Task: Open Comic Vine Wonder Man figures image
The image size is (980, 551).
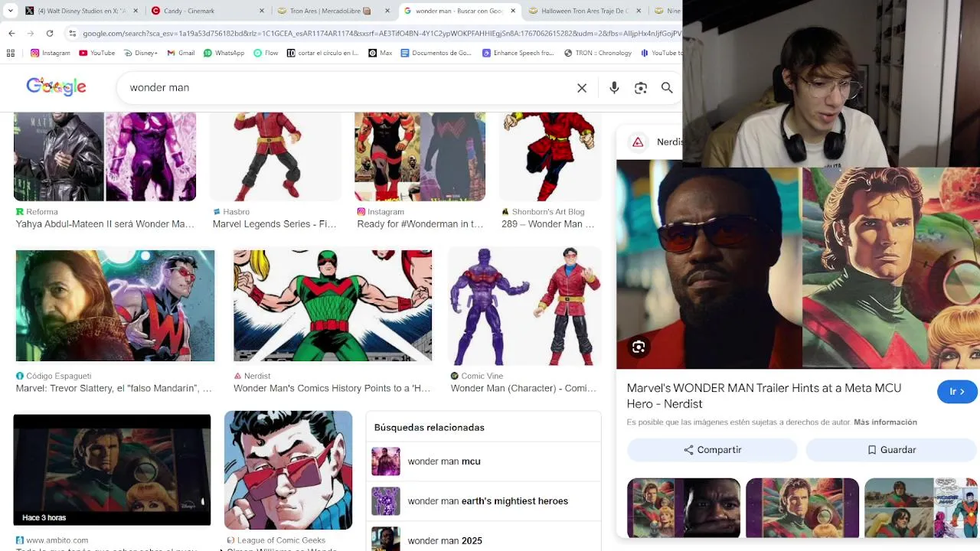Action: coord(524,305)
